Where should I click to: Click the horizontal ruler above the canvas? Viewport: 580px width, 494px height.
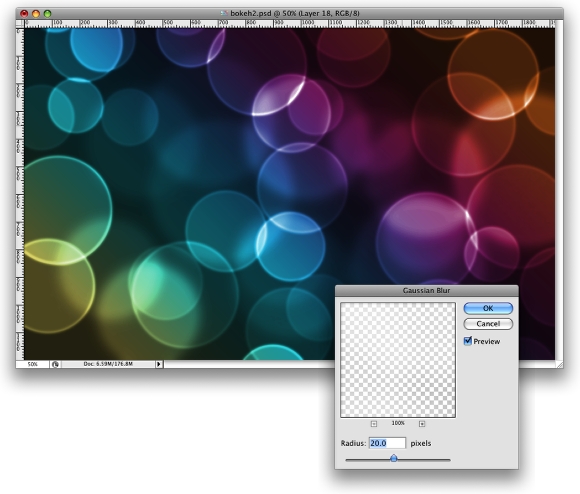coord(290,24)
